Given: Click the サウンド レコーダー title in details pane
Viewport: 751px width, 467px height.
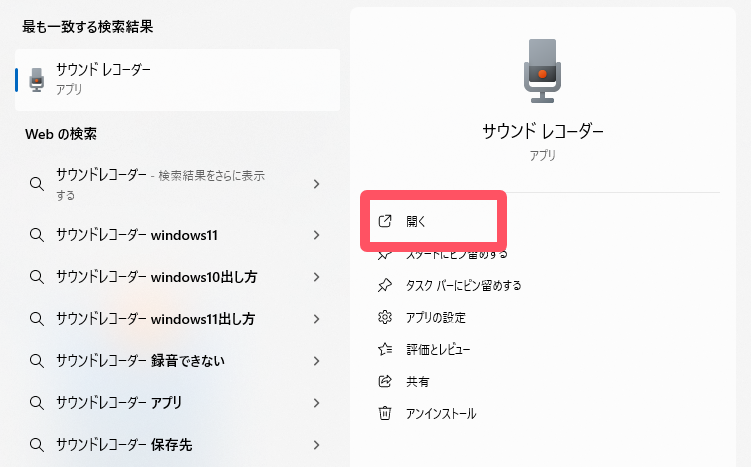Looking at the screenshot, I should 543,131.
